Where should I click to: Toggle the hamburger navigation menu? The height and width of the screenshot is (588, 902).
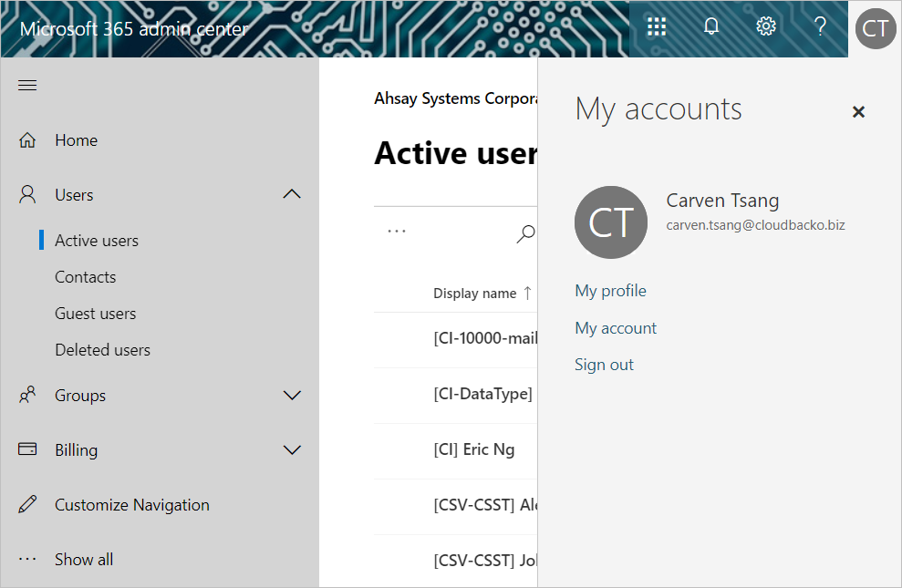(27, 86)
